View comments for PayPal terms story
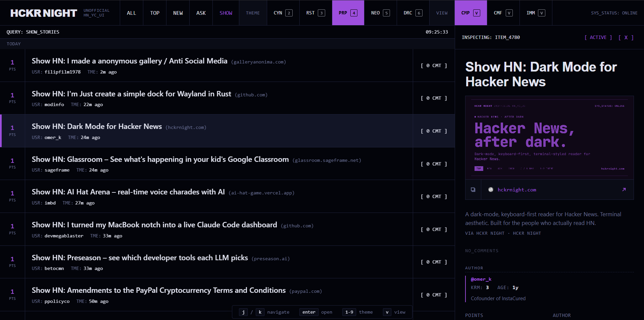The width and height of the screenshot is (644, 320). (434, 295)
